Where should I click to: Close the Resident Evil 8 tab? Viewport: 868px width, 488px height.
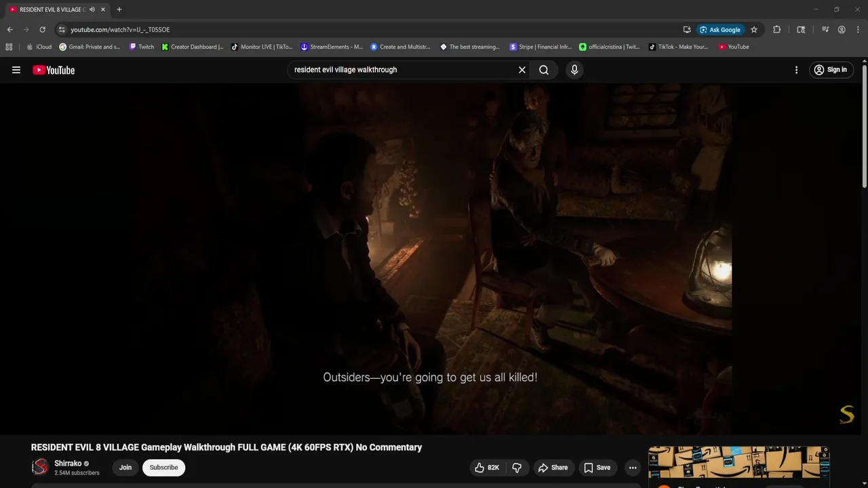(x=103, y=9)
